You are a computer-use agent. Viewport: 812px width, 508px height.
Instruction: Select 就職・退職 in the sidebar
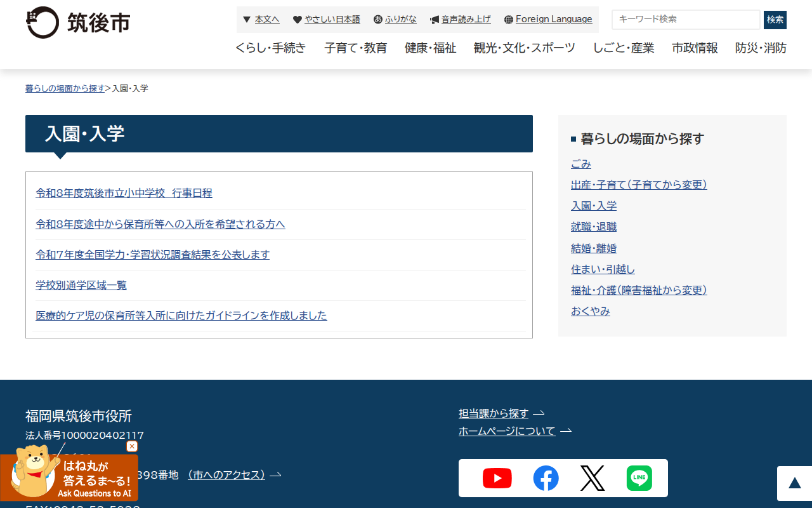(594, 227)
